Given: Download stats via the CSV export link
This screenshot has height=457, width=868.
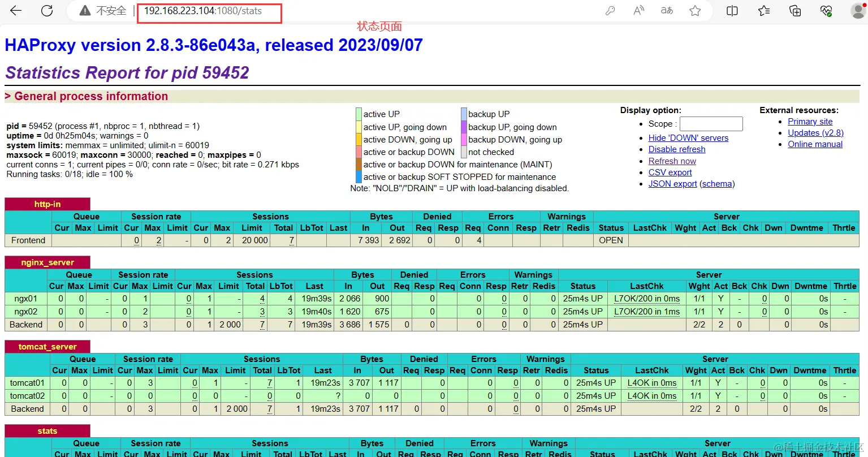Looking at the screenshot, I should point(670,173).
